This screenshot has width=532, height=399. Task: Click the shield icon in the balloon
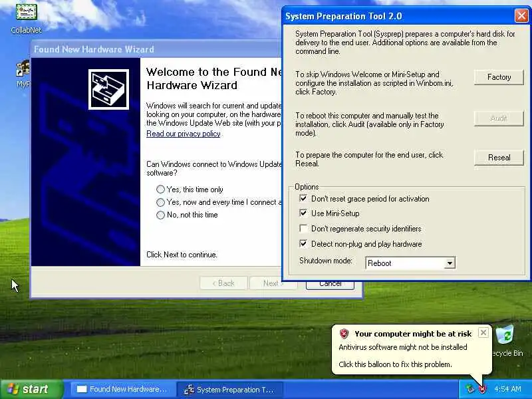coord(344,334)
